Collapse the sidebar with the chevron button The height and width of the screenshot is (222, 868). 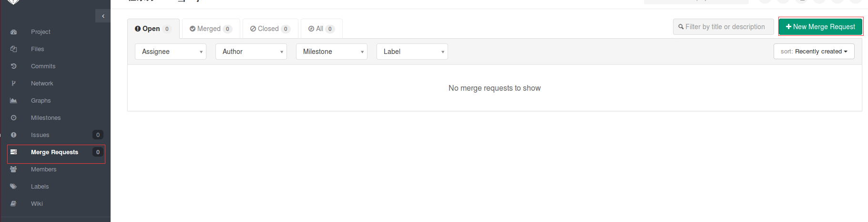pos(103,16)
